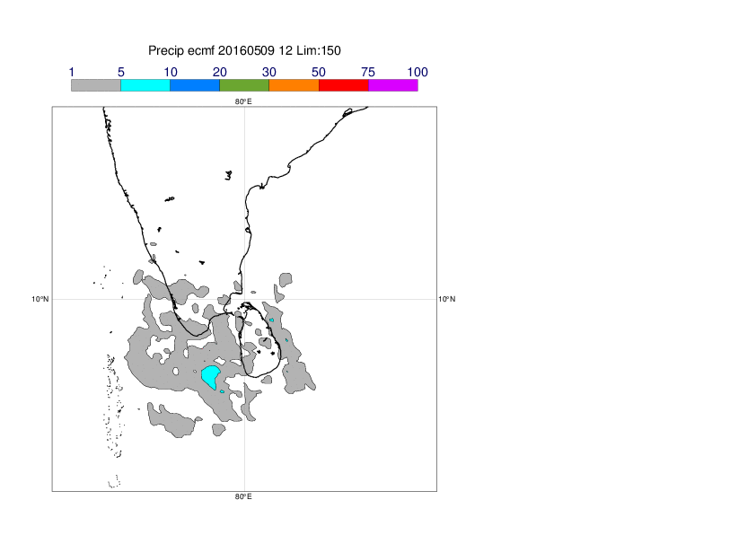Click the green 20-30 legend swatch
The height and width of the screenshot is (535, 756).
(x=244, y=85)
